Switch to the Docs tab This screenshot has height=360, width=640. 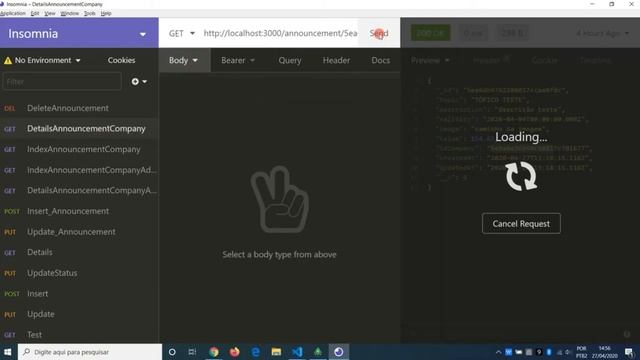(380, 60)
